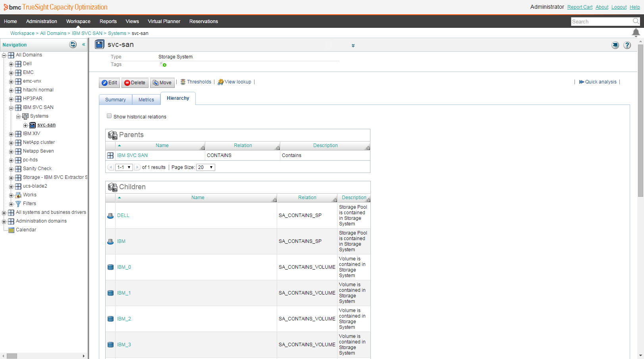Click the svc-san storage system header icon
644x359 pixels.
click(100, 45)
